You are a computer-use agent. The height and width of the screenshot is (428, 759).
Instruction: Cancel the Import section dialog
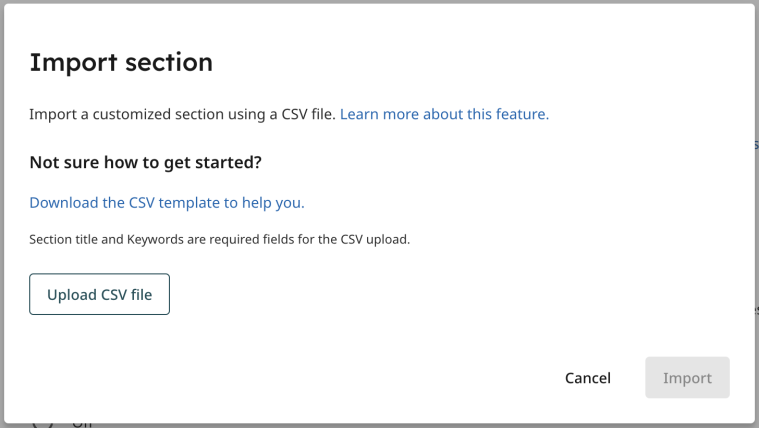pyautogui.click(x=588, y=378)
